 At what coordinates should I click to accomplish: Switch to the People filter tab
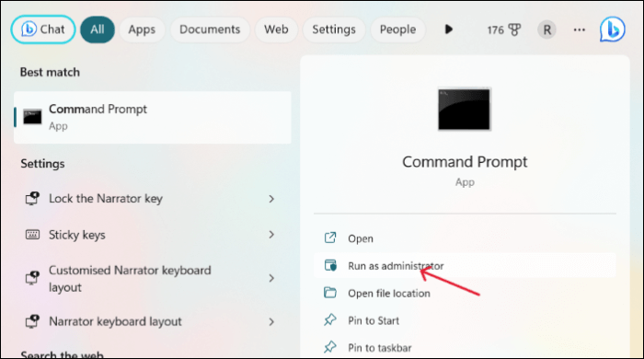pos(397,29)
